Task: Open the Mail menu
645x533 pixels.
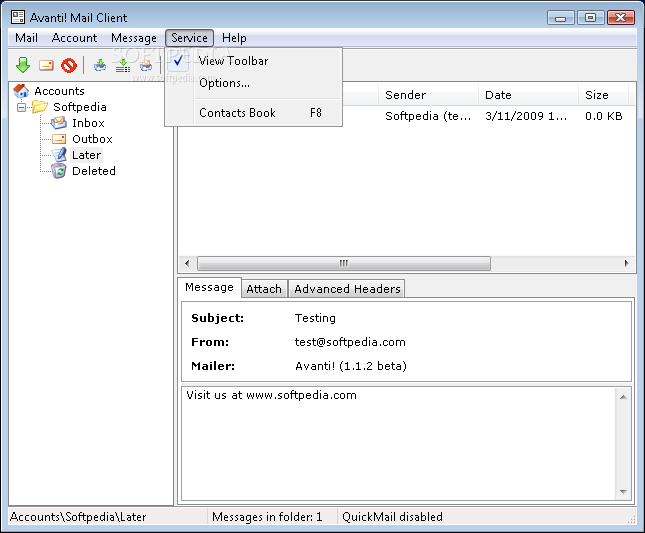Action: (26, 38)
